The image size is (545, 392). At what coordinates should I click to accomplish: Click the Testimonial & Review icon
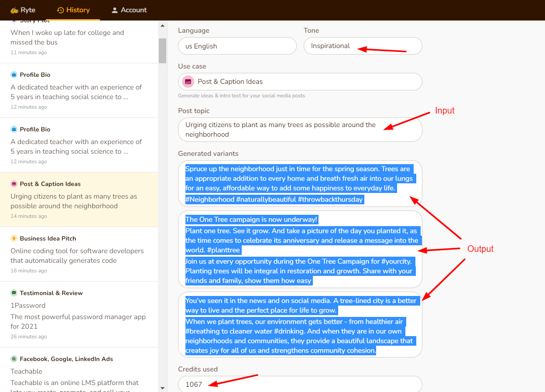click(14, 293)
